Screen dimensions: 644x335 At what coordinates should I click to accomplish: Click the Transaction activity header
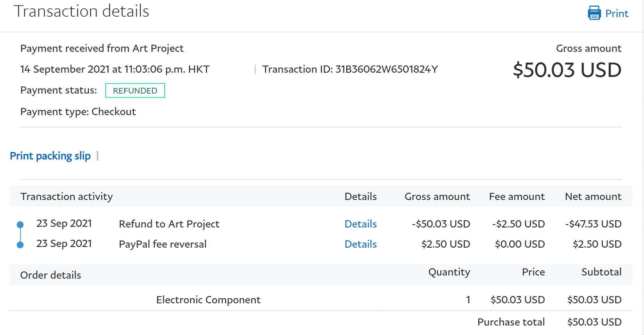pyautogui.click(x=66, y=197)
